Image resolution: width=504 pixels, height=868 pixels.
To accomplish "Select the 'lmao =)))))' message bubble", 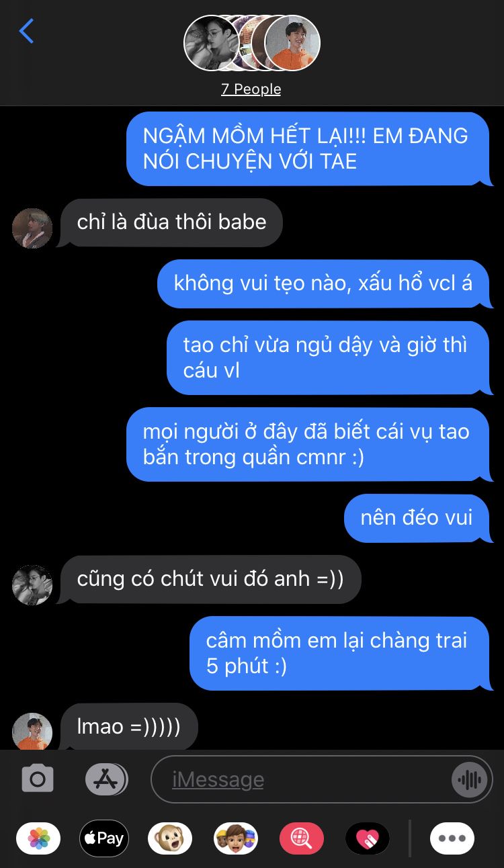I will pyautogui.click(x=129, y=726).
